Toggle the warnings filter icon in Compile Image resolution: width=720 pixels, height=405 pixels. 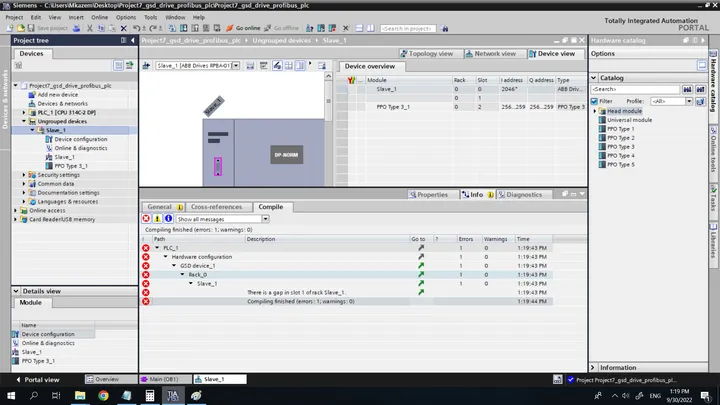pos(157,219)
